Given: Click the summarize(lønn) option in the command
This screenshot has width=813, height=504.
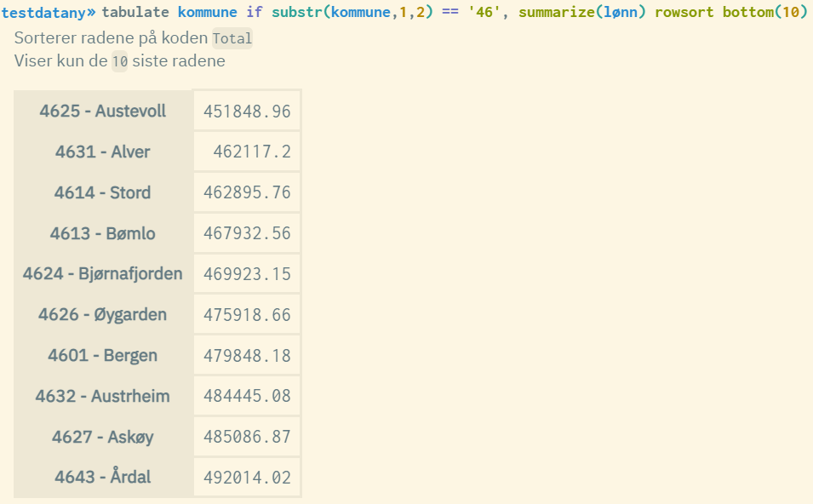Looking at the screenshot, I should (x=582, y=13).
